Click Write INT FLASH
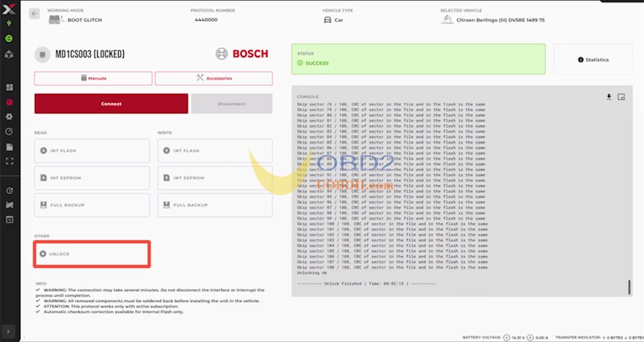Image resolution: width=644 pixels, height=342 pixels. [x=215, y=151]
